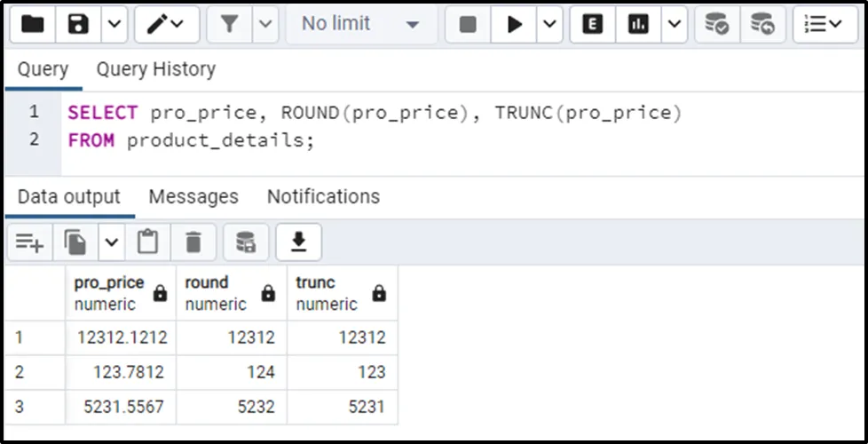This screenshot has height=444, width=868.
Task: Stop the running query
Action: [468, 25]
